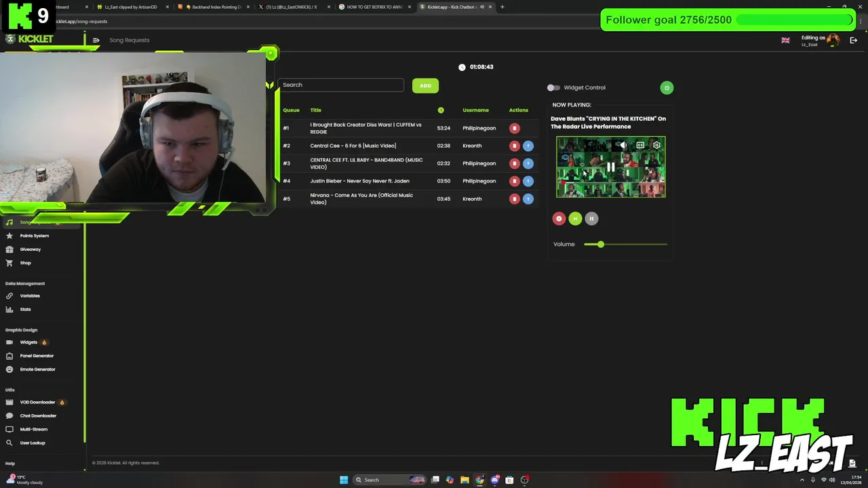This screenshot has height=488, width=868.
Task: Move Nirvana song up in queue
Action: point(528,199)
